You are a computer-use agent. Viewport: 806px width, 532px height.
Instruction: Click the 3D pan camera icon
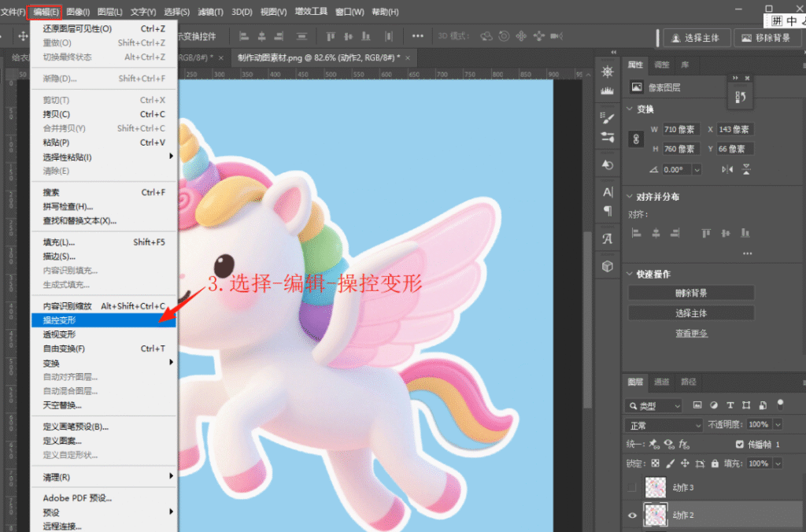pyautogui.click(x=521, y=36)
